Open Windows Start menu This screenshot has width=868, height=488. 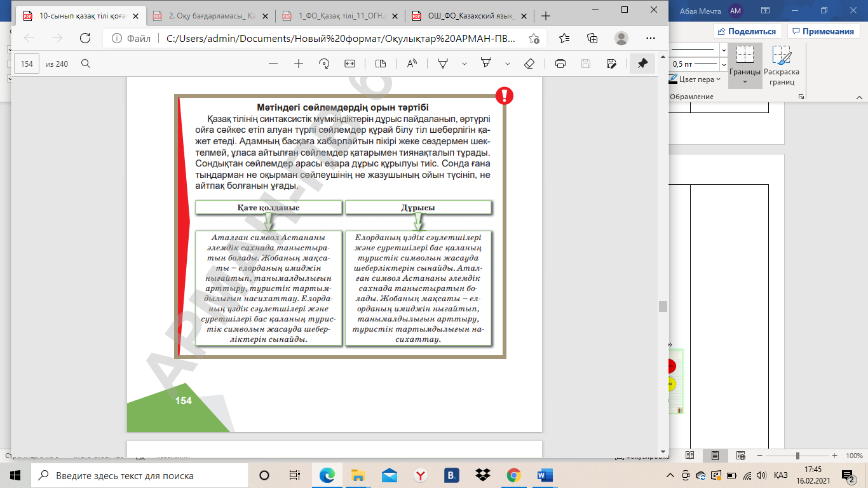click(15, 475)
